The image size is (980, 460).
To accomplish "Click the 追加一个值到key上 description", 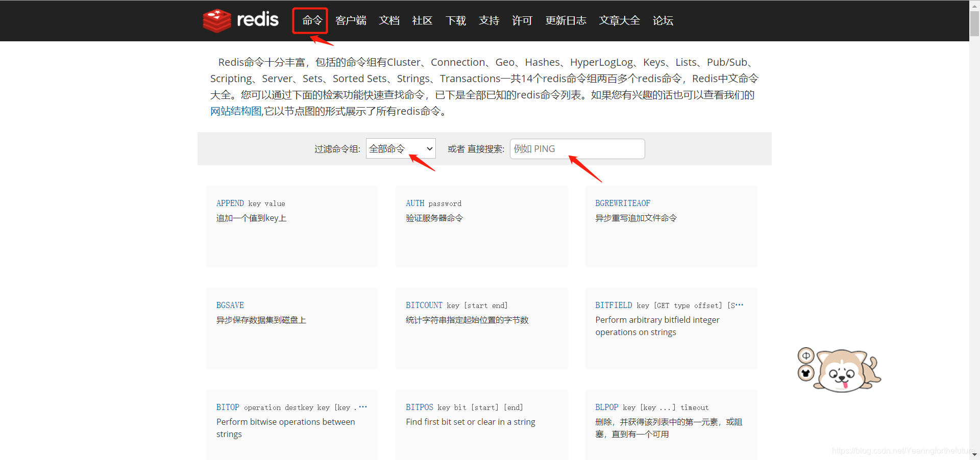I will click(251, 218).
